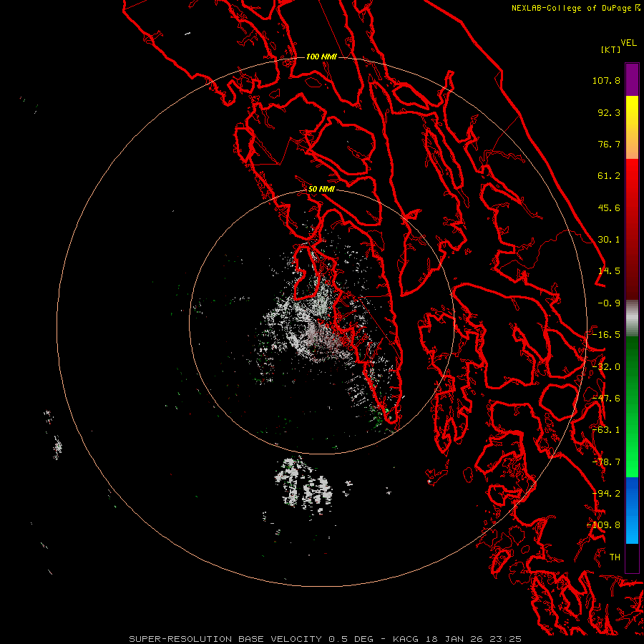This screenshot has width=644, height=644.
Task: Click the -109.8 velocity scale value
Action: coord(604,525)
